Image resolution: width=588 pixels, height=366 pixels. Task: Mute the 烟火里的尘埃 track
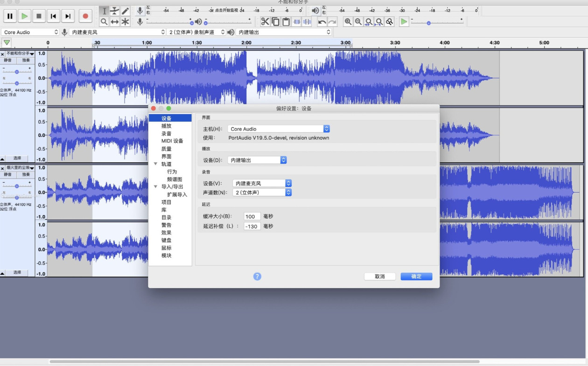point(8,174)
